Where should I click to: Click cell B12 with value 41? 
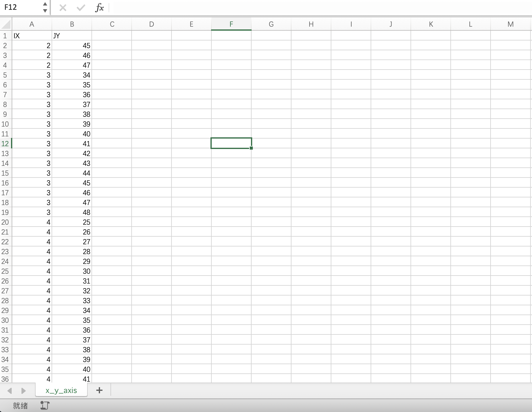[72, 143]
